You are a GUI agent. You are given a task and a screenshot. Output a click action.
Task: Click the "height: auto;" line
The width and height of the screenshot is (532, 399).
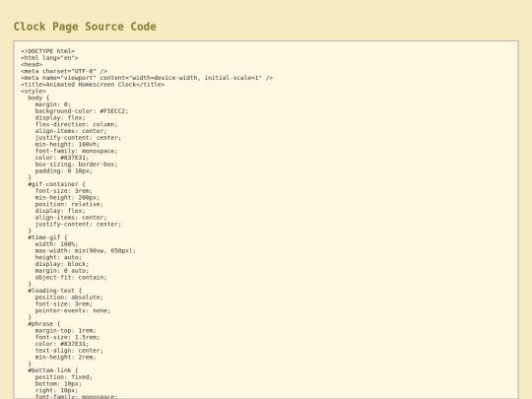58,257
